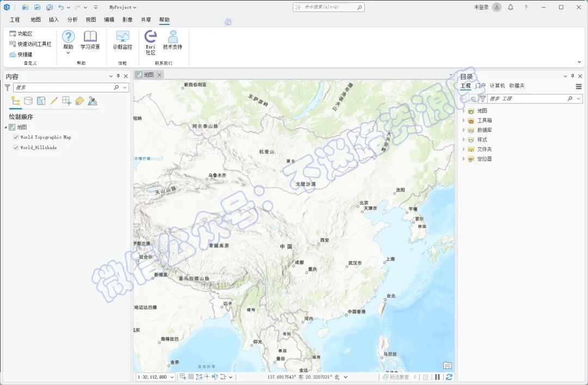
Task: Open the 工程 project menu tab
Action: tap(15, 20)
